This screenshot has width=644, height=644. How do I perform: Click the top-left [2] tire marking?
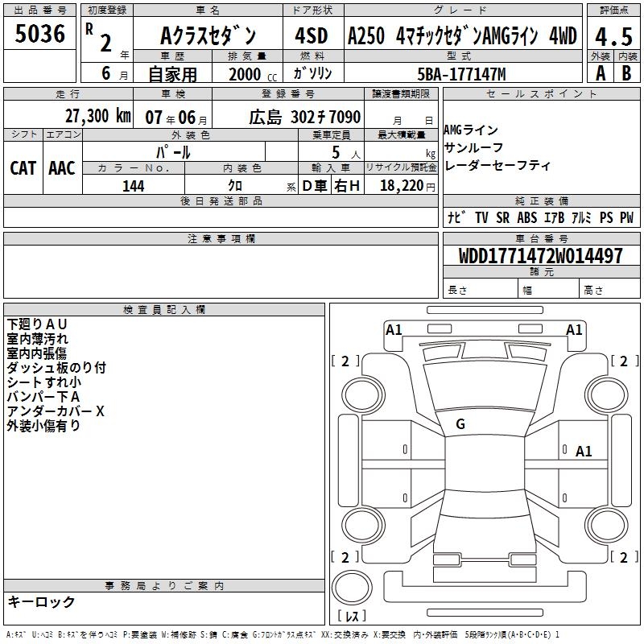pos(345,361)
